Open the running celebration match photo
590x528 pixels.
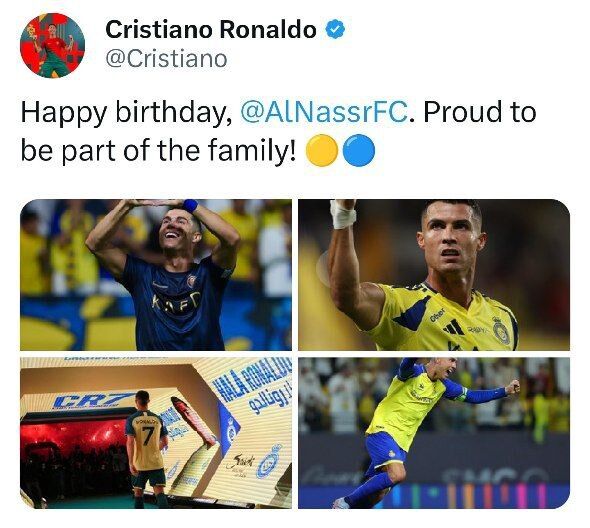(434, 433)
